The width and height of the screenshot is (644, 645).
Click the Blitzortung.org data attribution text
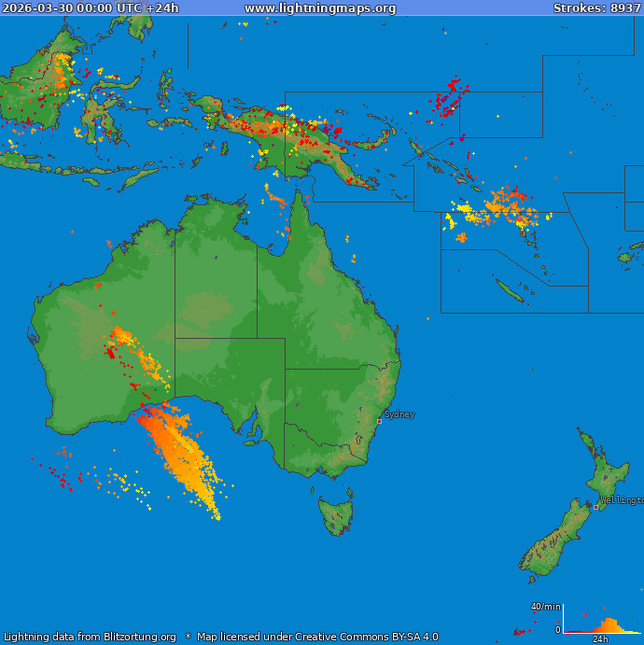click(90, 637)
